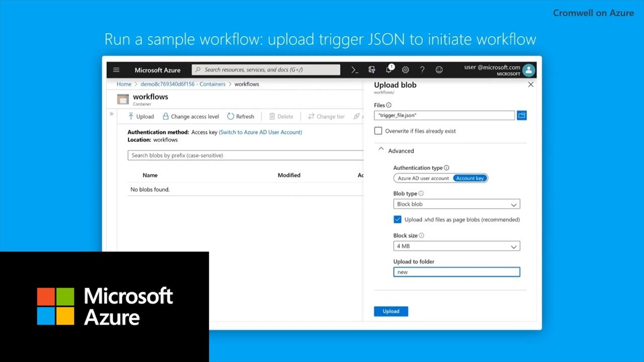Enable Overwrite if files already exist
The image size is (644, 362).
pos(378,131)
